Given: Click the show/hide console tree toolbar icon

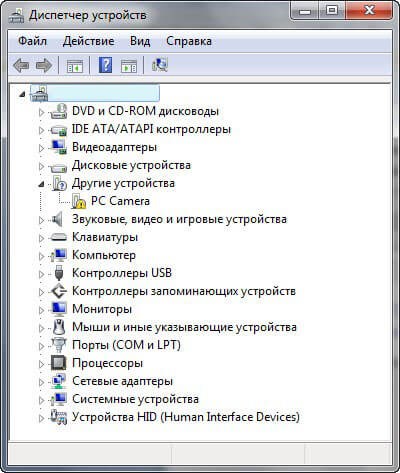Looking at the screenshot, I should pos(75,66).
